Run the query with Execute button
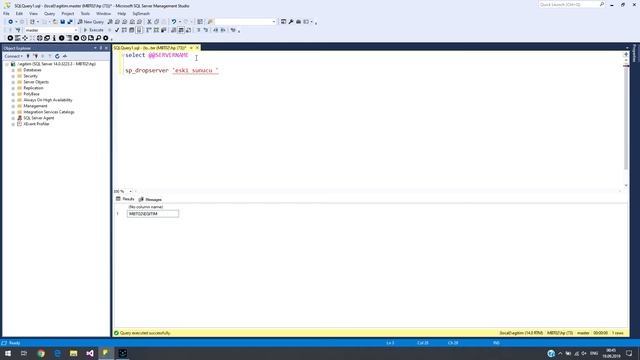 (x=93, y=30)
